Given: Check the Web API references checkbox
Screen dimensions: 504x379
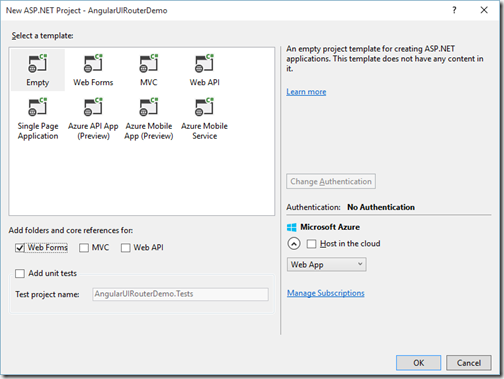Looking at the screenshot, I should point(126,248).
